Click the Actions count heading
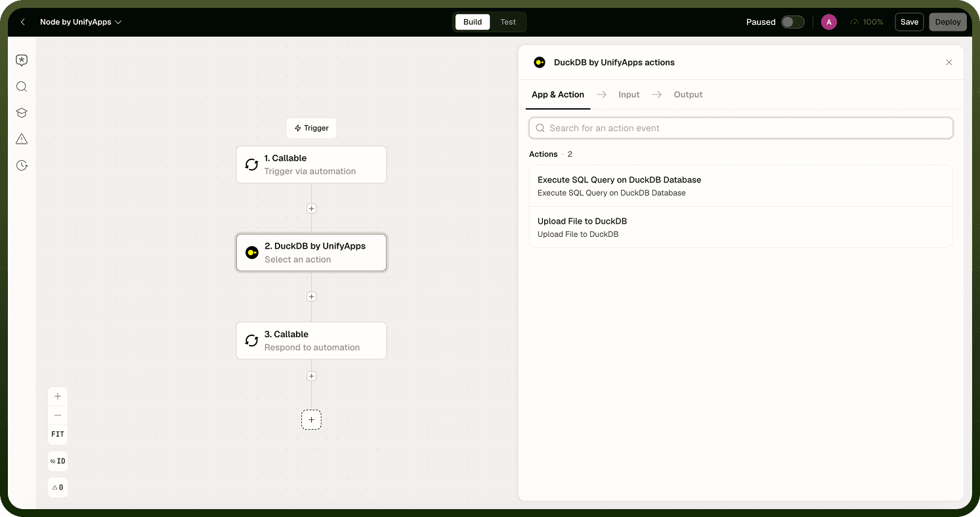This screenshot has height=517, width=980. point(551,154)
